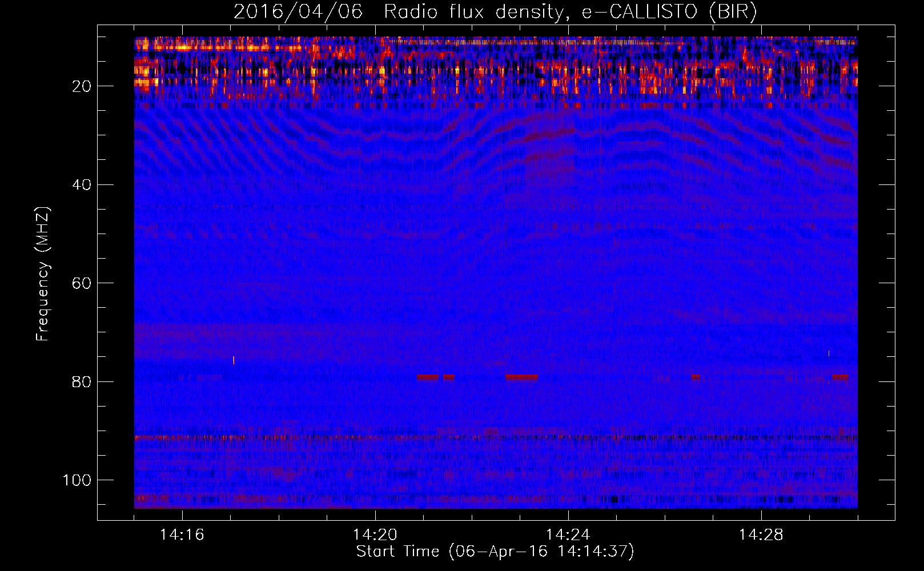The height and width of the screenshot is (571, 924).
Task: Click the '14:20' time tick label
Action: click(375, 535)
